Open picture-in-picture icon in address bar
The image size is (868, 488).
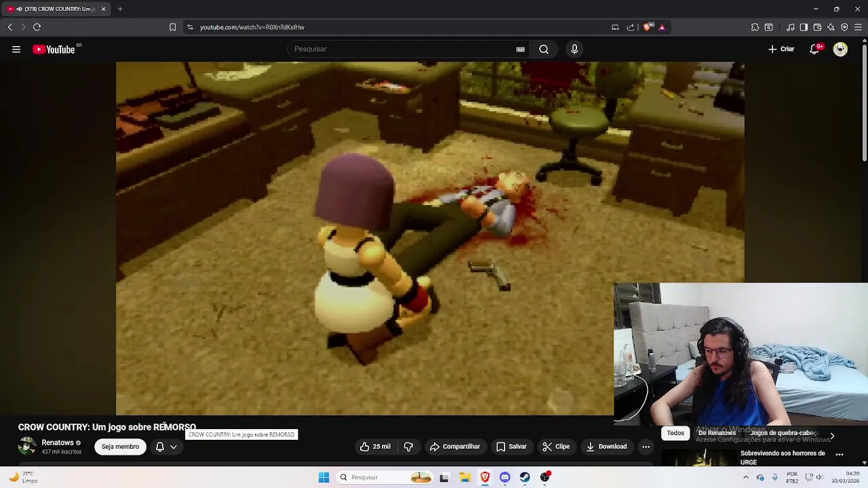click(615, 27)
